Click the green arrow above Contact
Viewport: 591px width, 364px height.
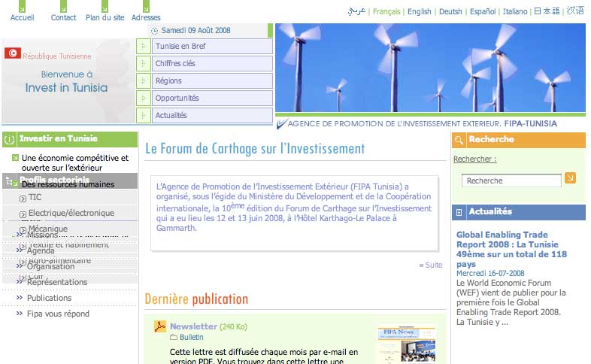[x=63, y=7]
